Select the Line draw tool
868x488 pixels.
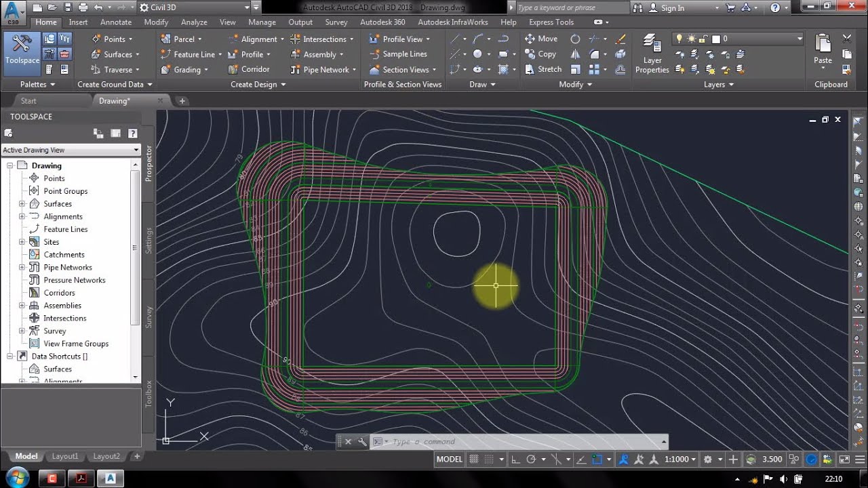pos(456,39)
